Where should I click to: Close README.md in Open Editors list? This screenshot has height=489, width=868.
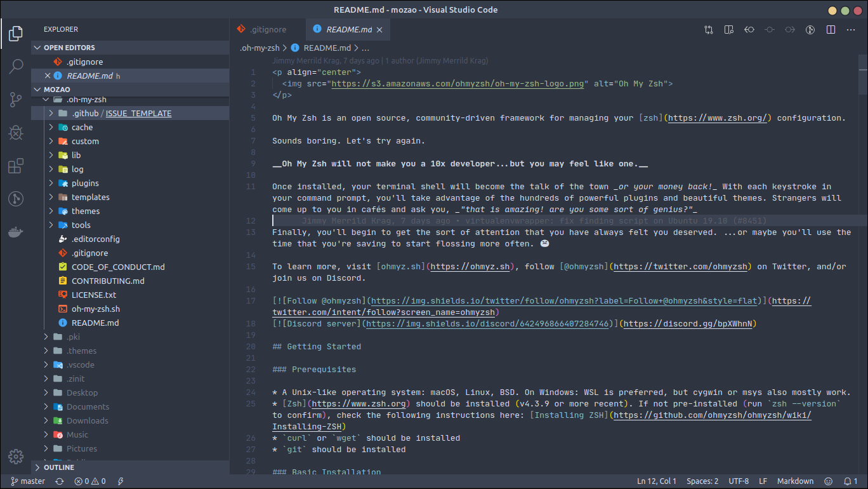point(48,76)
